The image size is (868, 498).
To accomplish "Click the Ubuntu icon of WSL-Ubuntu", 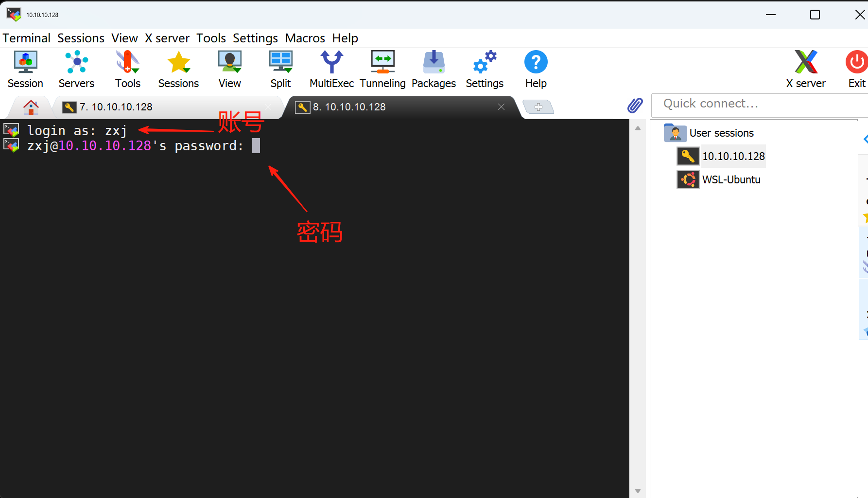I will (688, 179).
